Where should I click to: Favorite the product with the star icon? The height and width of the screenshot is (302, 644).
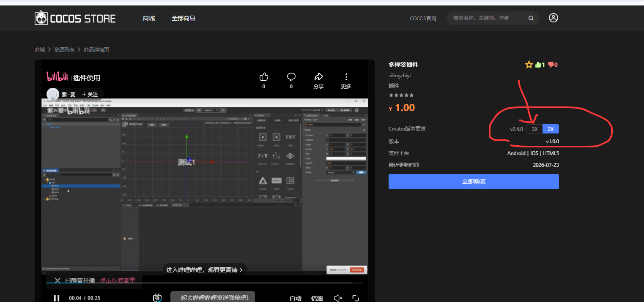529,65
